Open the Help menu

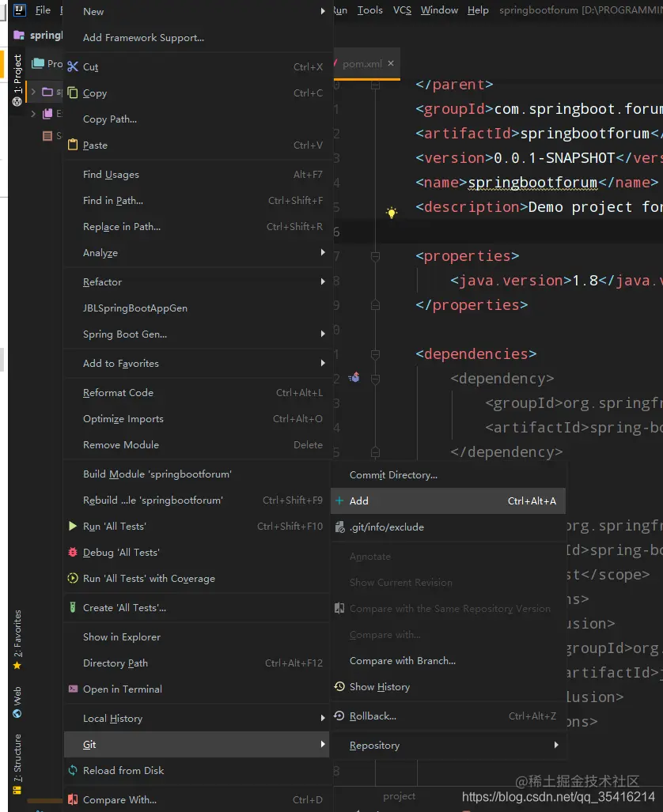478,9
